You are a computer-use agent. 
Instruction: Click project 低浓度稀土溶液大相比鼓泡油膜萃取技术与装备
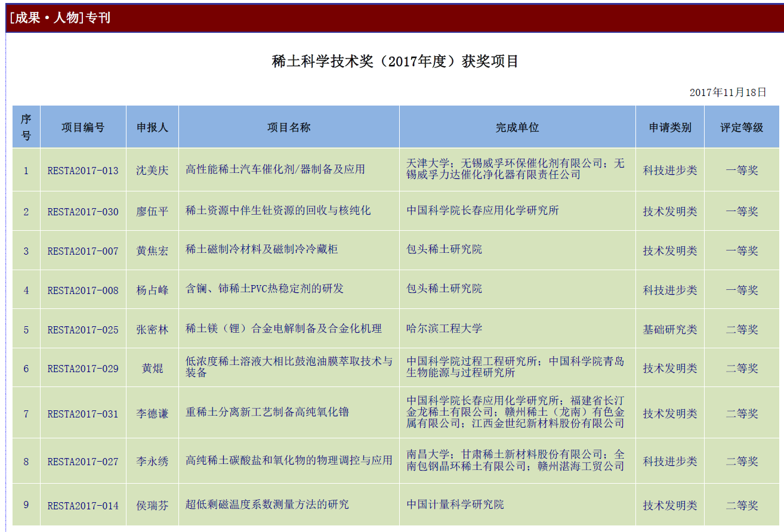(289, 367)
